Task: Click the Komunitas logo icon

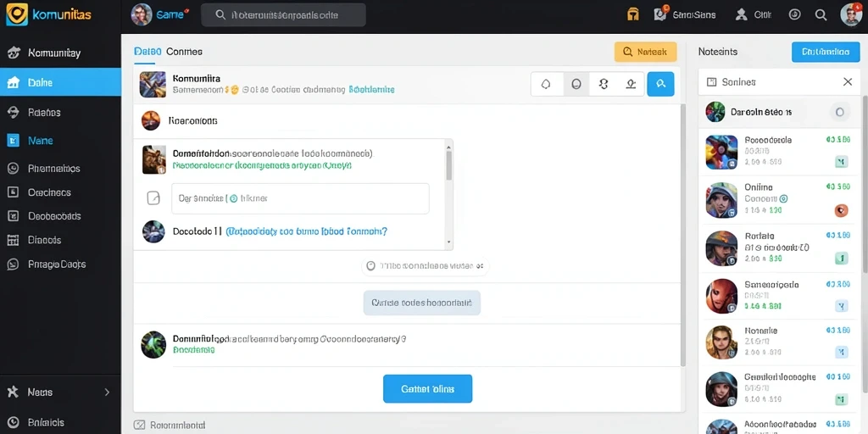Action: point(17,14)
